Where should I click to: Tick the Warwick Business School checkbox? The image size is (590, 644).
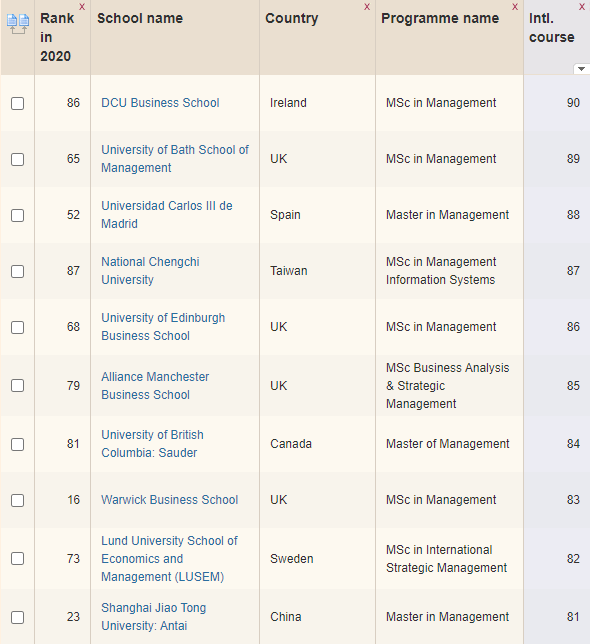pos(17,500)
